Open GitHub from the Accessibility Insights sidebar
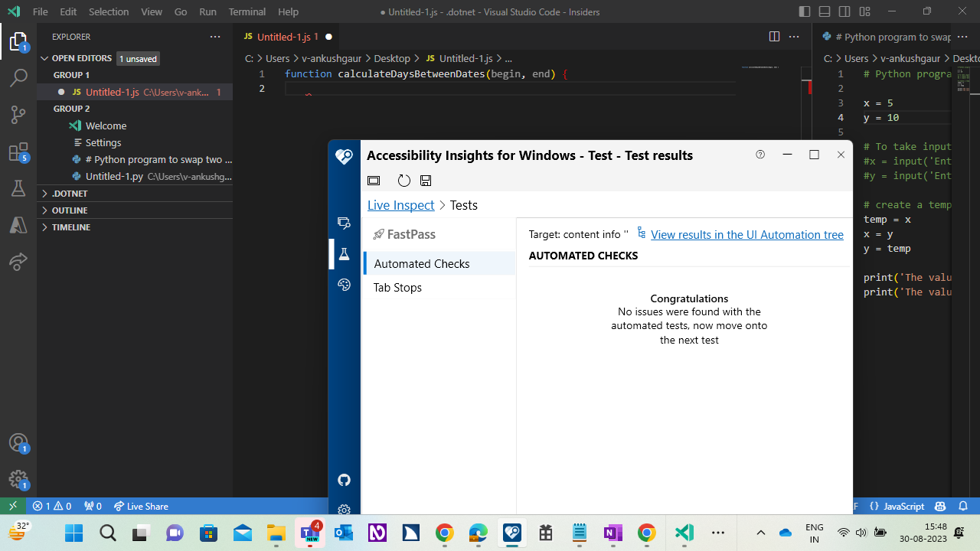The width and height of the screenshot is (980, 551). (x=344, y=480)
